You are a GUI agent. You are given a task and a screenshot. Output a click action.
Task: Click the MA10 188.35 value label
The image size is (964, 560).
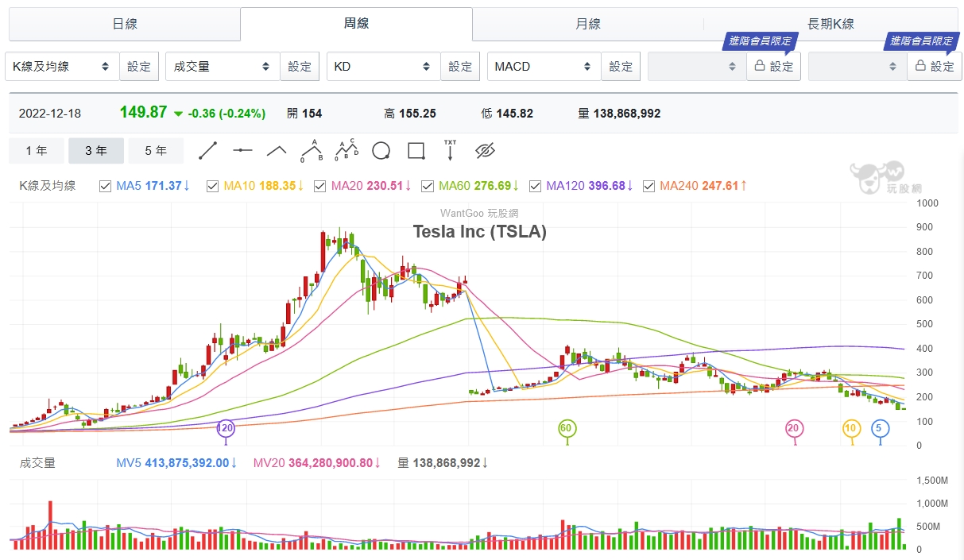(265, 186)
